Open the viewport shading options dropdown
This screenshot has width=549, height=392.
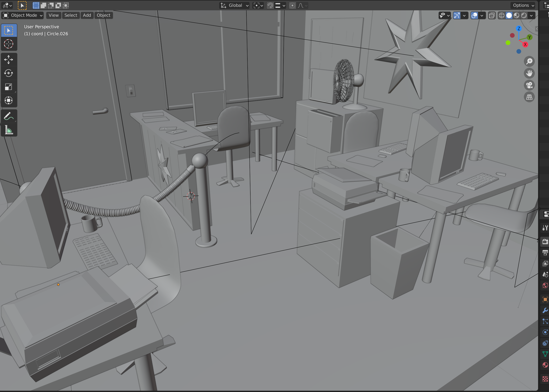(531, 15)
